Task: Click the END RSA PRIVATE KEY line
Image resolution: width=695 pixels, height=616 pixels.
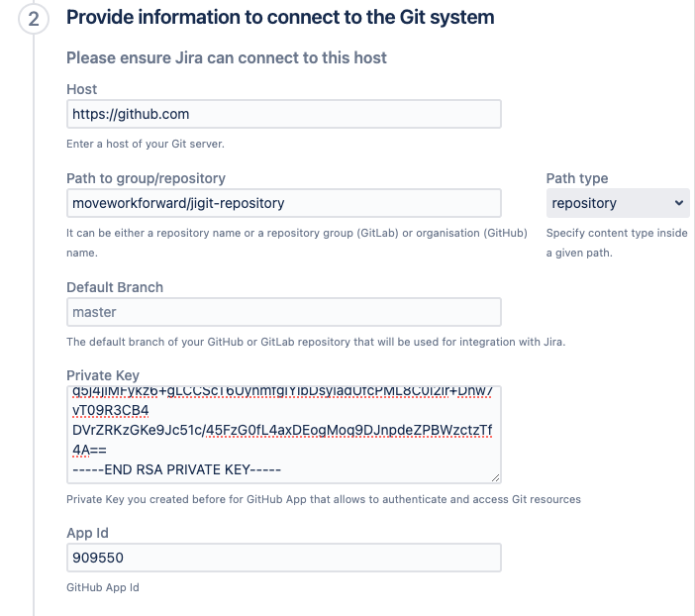Action: pyautogui.click(x=178, y=467)
